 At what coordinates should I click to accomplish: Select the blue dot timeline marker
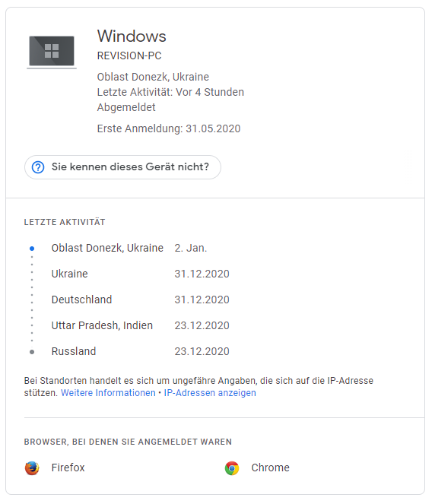[x=32, y=248]
